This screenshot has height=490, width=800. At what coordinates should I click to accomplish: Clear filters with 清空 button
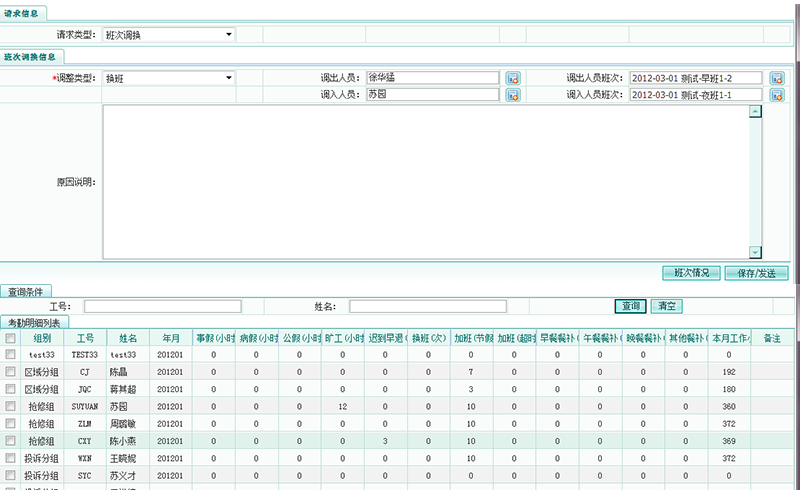666,306
